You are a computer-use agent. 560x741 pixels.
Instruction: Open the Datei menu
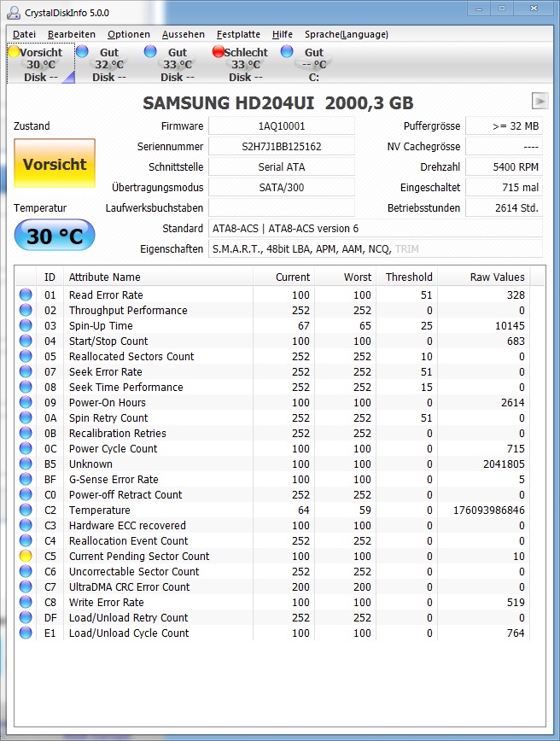point(24,34)
